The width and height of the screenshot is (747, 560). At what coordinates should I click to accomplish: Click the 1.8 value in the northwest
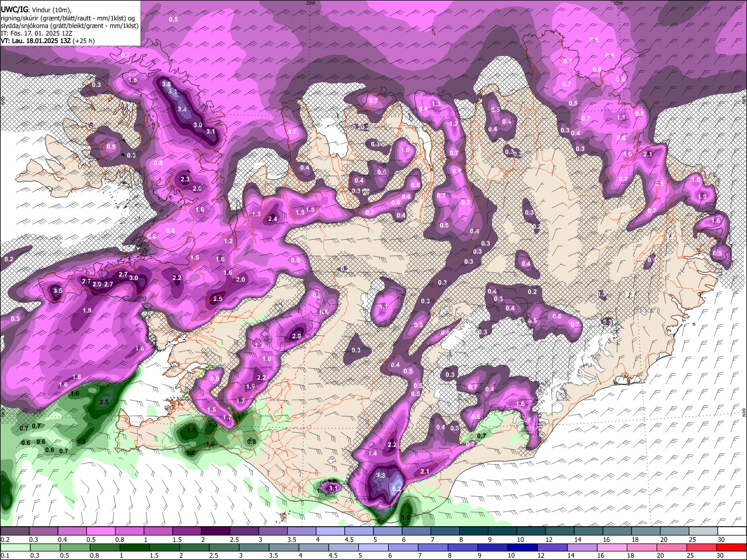point(132,80)
